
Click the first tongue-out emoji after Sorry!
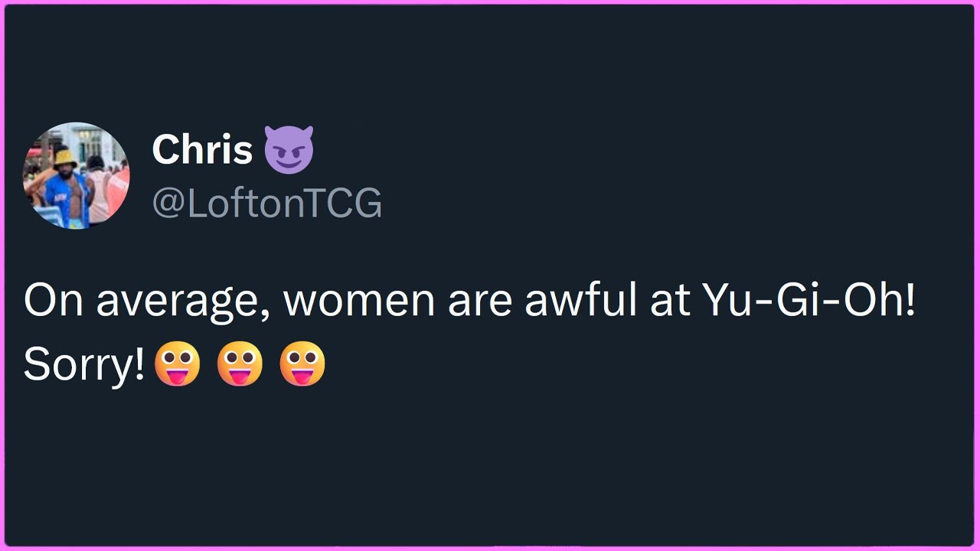click(x=178, y=363)
